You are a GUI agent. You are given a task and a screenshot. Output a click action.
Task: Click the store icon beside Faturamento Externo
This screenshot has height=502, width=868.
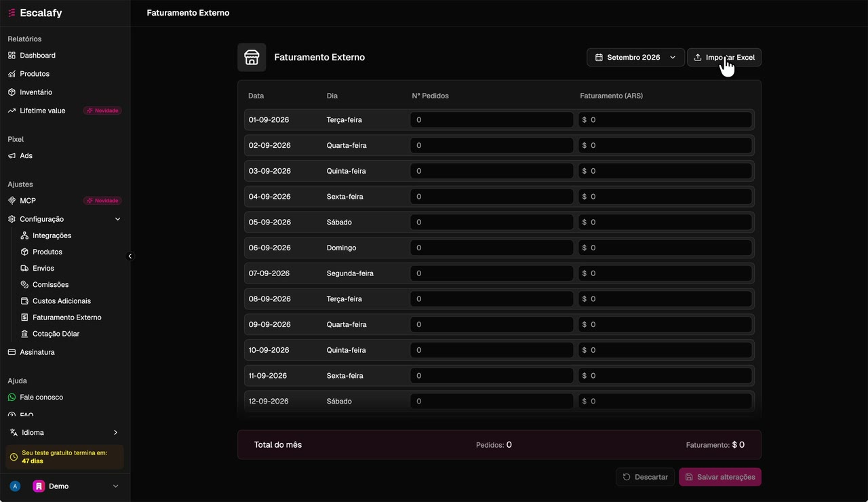point(252,58)
